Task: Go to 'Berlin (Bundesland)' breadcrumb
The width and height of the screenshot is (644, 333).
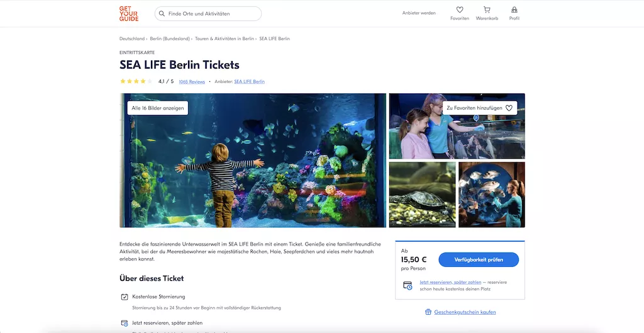Action: pos(170,38)
